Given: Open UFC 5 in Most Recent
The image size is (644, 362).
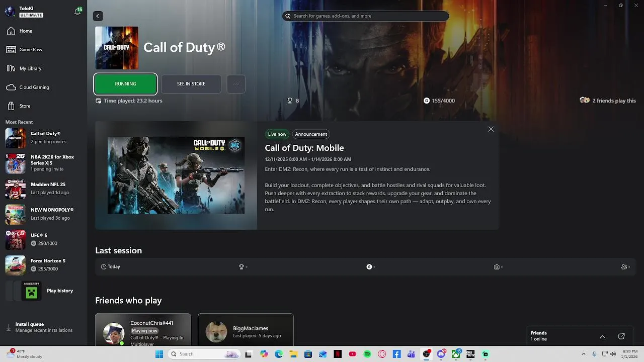Looking at the screenshot, I should (x=43, y=239).
